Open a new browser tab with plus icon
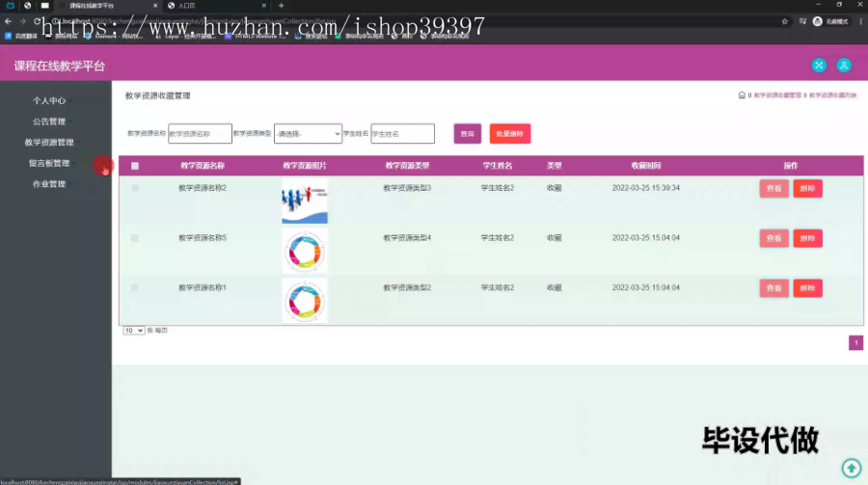The height and width of the screenshot is (485, 868). [x=282, y=6]
